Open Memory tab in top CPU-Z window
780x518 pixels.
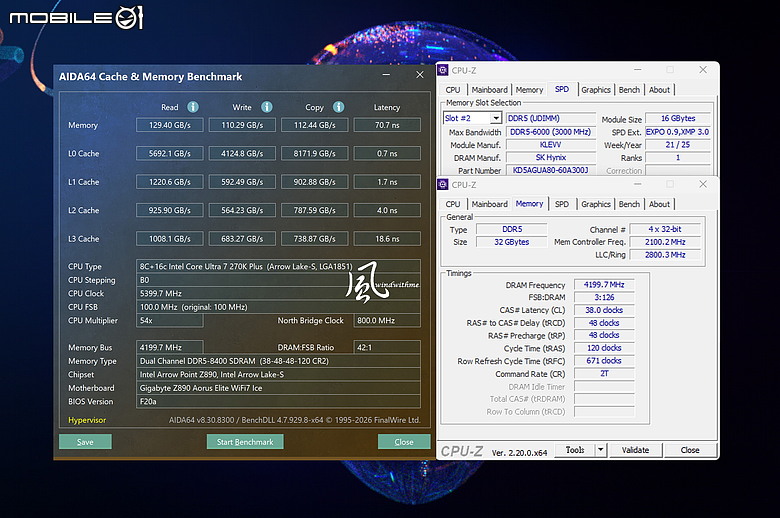(529, 90)
